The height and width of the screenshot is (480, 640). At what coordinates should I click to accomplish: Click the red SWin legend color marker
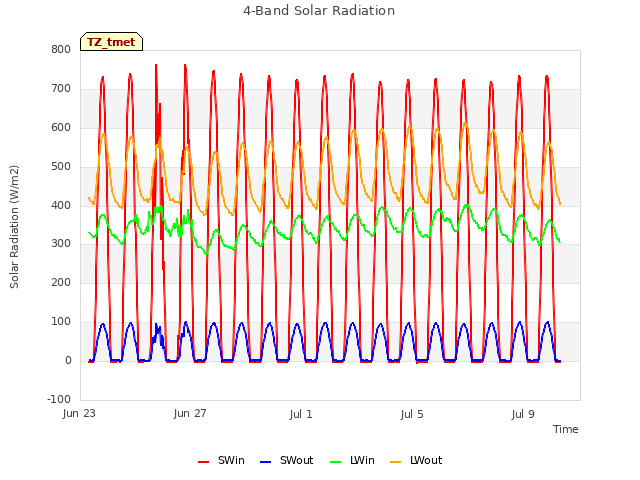coord(203,462)
